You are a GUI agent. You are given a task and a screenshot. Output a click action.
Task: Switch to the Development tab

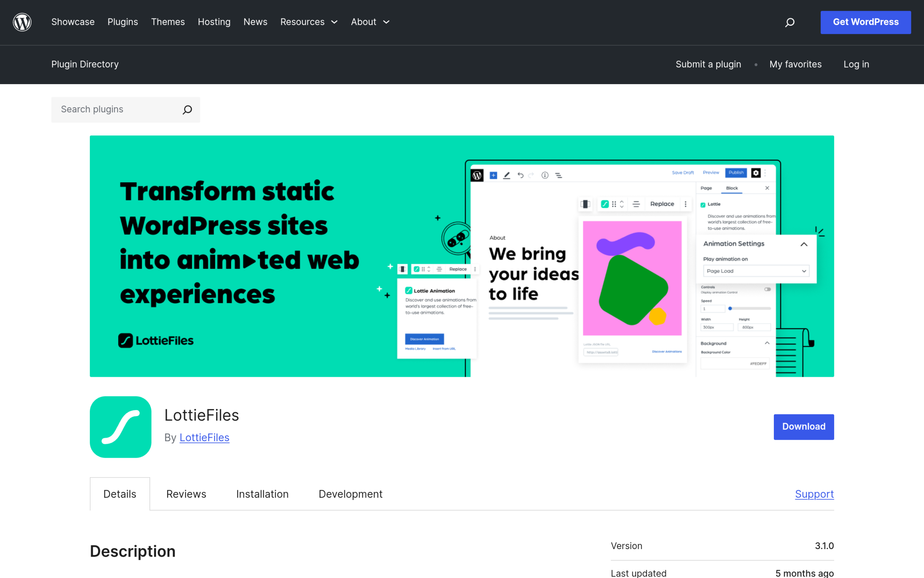pyautogui.click(x=350, y=494)
